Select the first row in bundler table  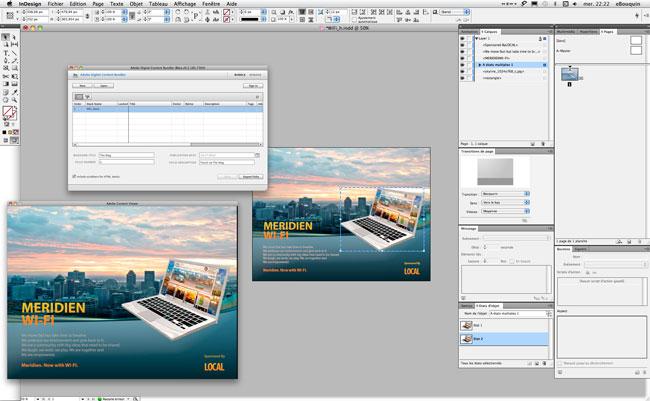point(168,109)
